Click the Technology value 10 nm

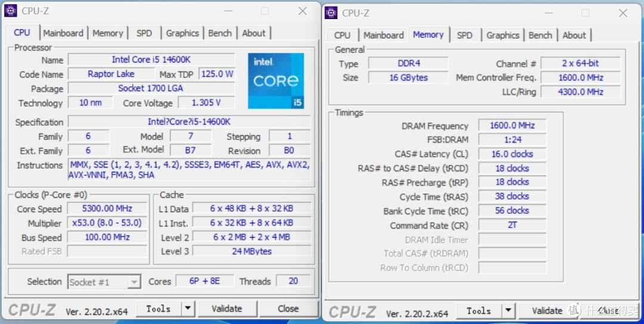click(x=91, y=102)
